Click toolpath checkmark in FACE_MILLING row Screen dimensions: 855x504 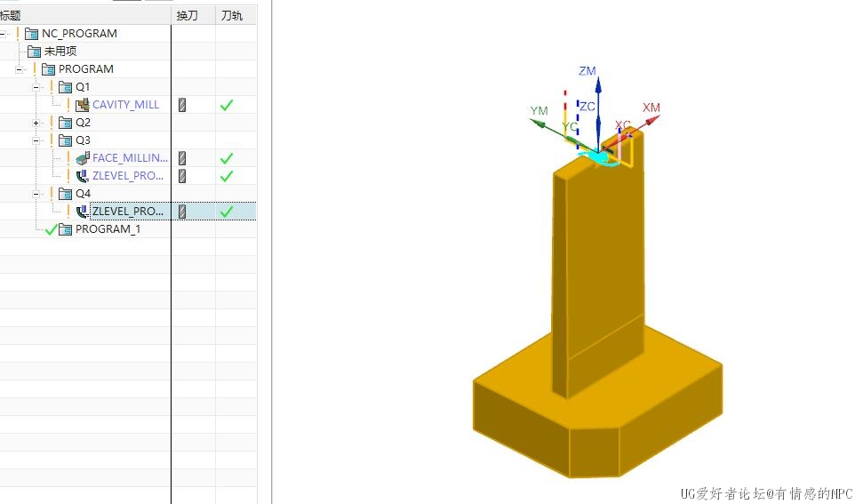click(227, 158)
